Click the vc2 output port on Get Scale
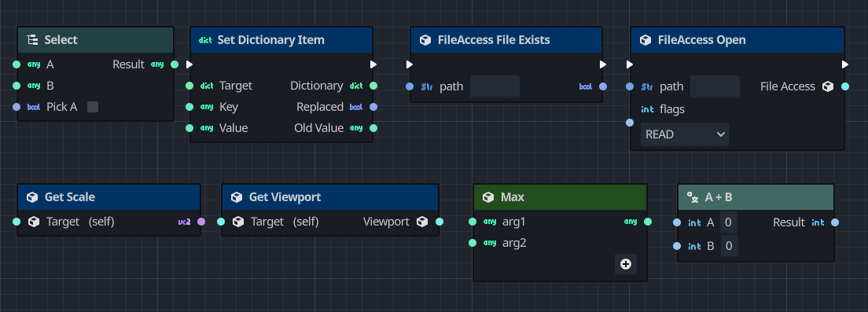Screen dimensions: 868x312 (201, 222)
